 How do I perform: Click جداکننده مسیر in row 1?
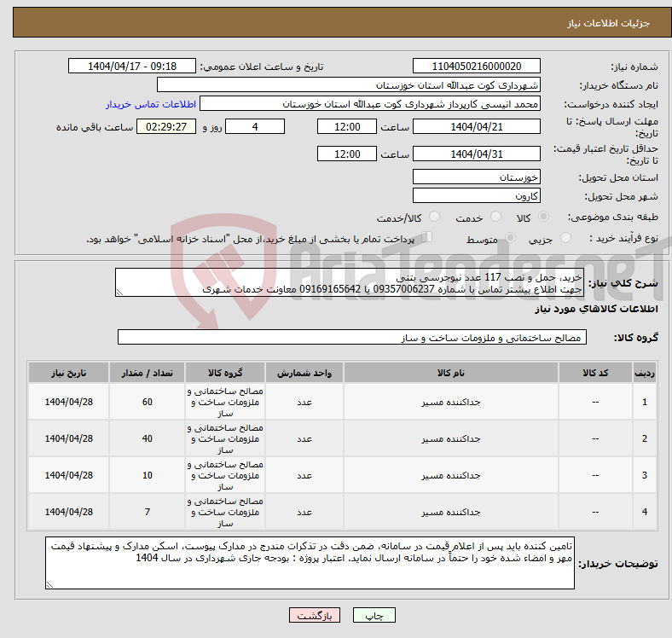[450, 402]
